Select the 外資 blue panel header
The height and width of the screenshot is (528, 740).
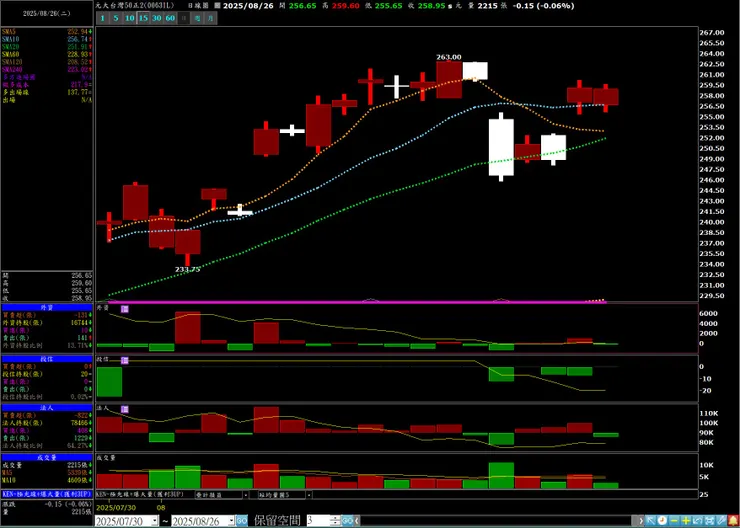(x=47, y=307)
